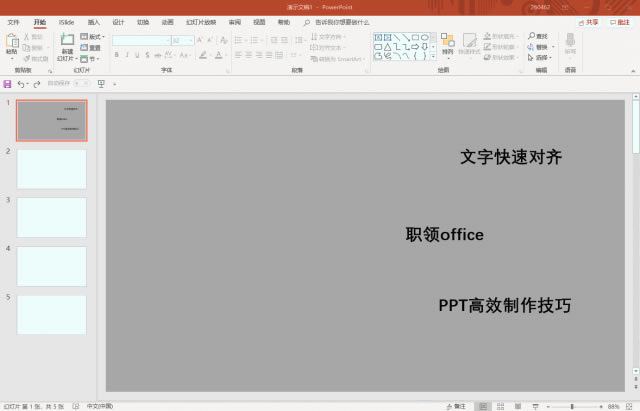
Task: Click the New Slide (新建幻灯片) icon
Action: click(67, 40)
